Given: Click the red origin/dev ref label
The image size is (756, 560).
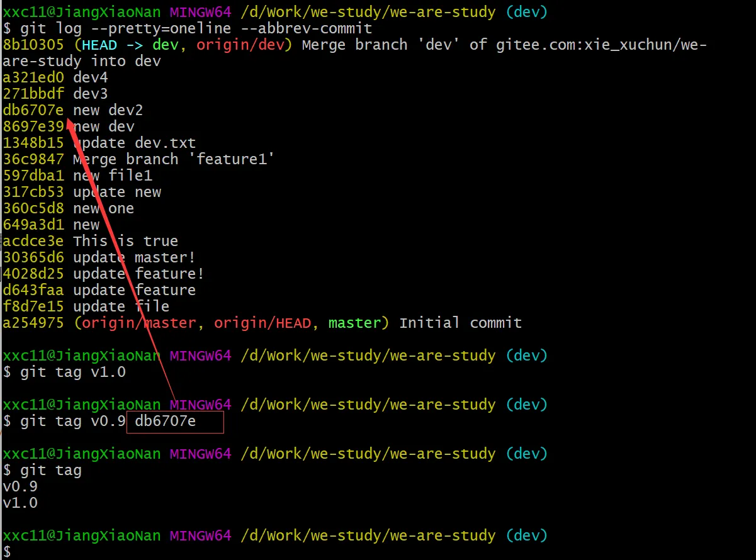Looking at the screenshot, I should [x=241, y=45].
